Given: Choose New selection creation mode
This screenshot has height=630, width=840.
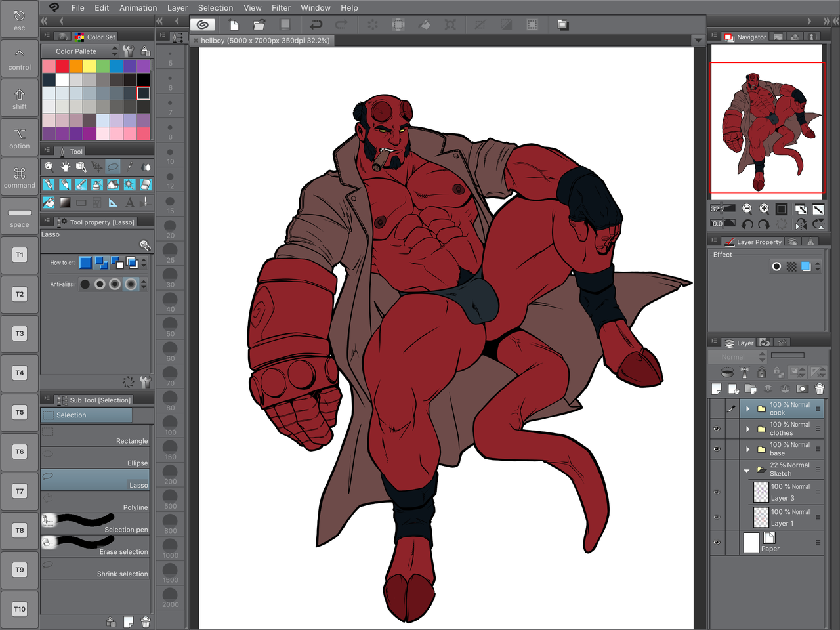Looking at the screenshot, I should [x=85, y=262].
